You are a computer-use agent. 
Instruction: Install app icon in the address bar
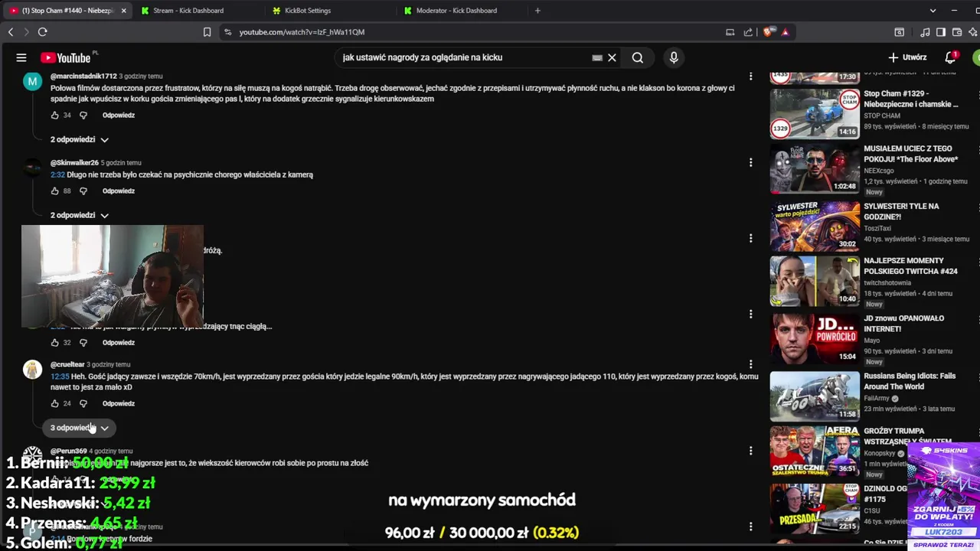[730, 32]
